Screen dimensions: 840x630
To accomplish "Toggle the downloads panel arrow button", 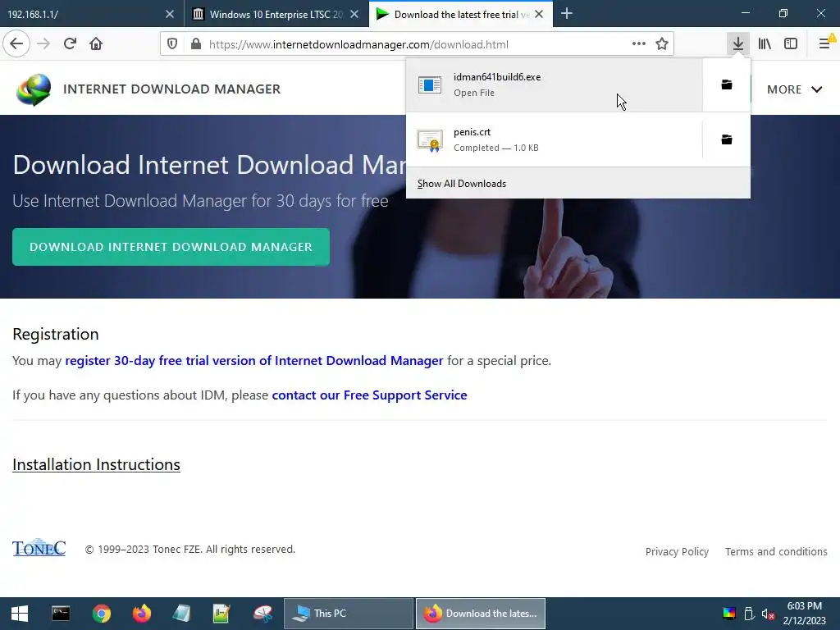I will 738,44.
